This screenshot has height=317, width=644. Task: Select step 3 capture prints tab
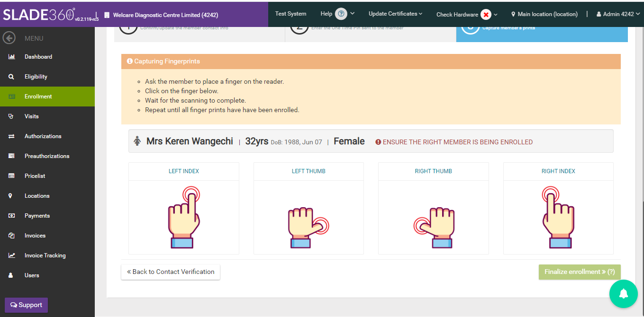pyautogui.click(x=542, y=34)
